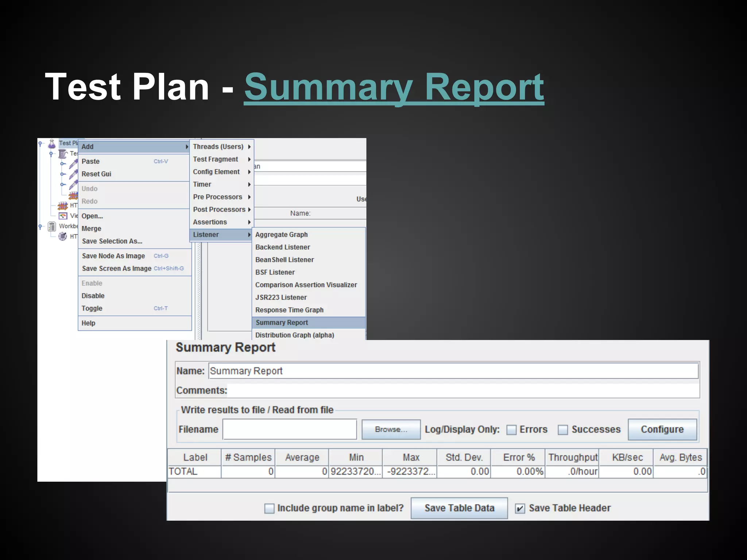Tick the Errors checkbox
Image resolution: width=747 pixels, height=560 pixels.
[x=511, y=430]
